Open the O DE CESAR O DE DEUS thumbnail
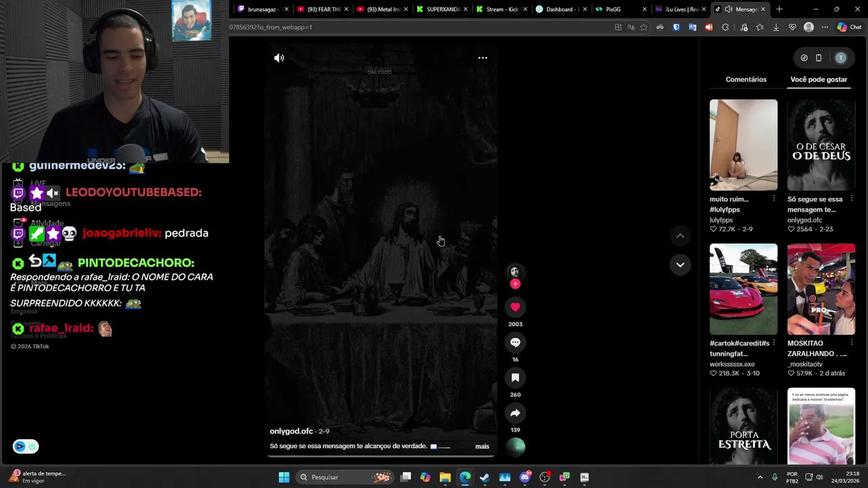This screenshot has height=488, width=868. [x=821, y=145]
